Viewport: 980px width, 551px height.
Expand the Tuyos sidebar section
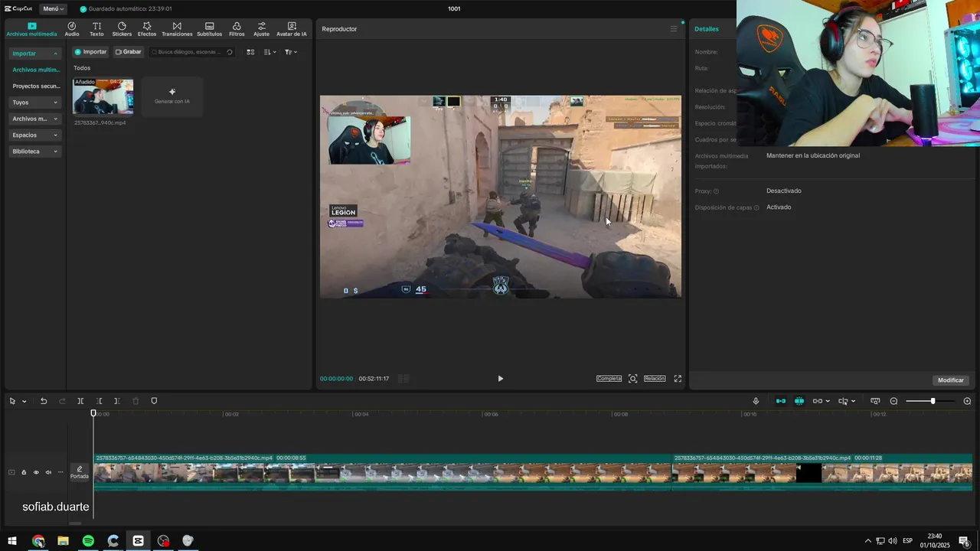35,103
